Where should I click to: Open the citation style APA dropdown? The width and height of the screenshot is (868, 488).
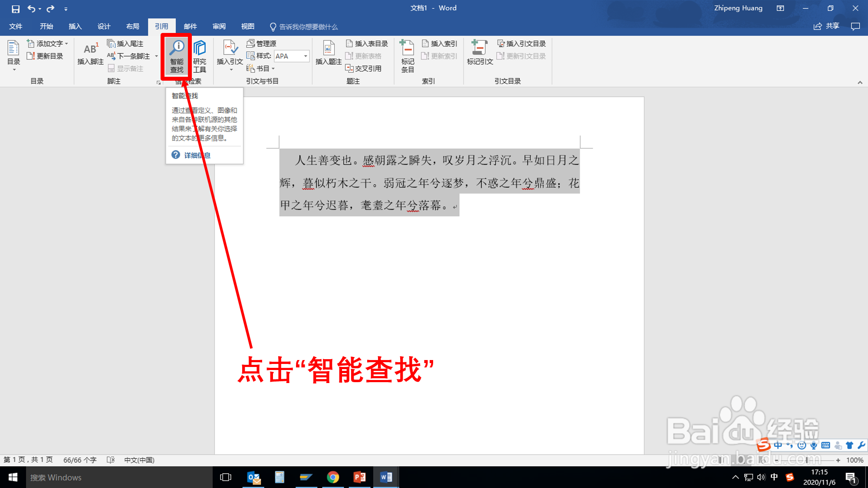click(306, 56)
